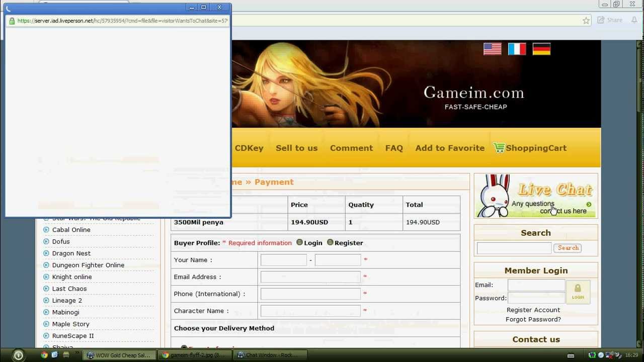Click the US flag language icon

[x=492, y=49]
